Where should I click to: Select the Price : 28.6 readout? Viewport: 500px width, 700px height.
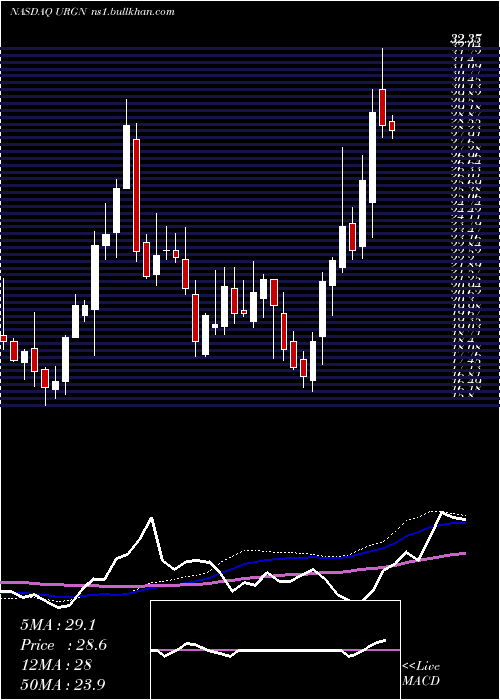point(63,645)
